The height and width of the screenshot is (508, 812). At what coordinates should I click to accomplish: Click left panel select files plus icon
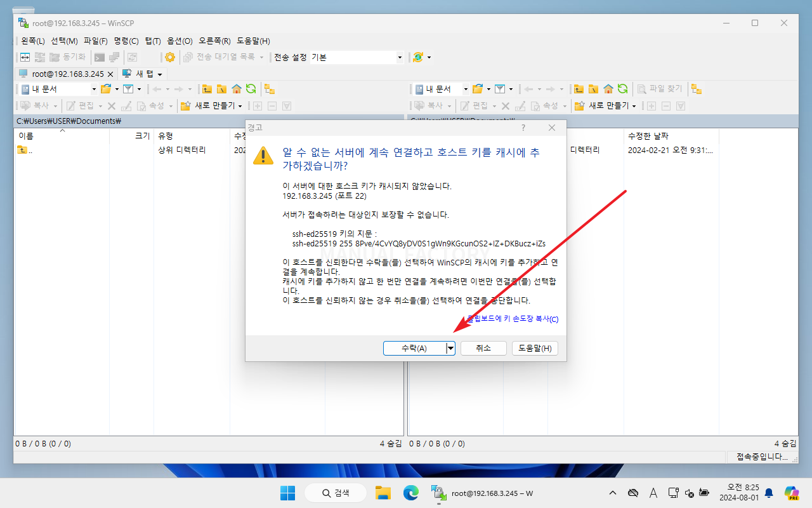click(258, 106)
